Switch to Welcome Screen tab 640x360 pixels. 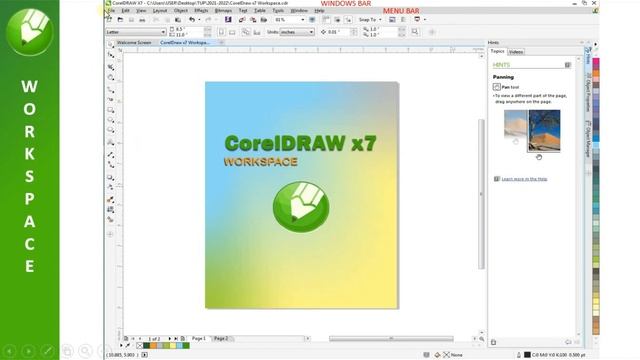tap(134, 42)
